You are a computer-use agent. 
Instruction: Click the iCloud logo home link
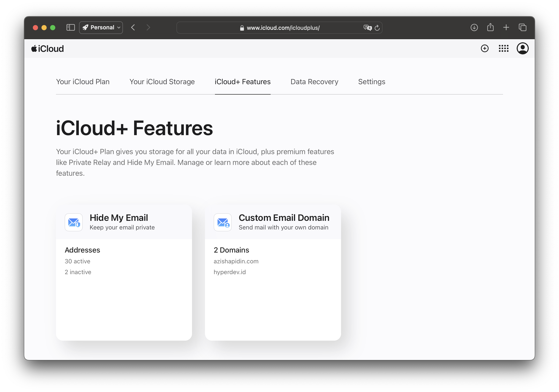pyautogui.click(x=48, y=49)
